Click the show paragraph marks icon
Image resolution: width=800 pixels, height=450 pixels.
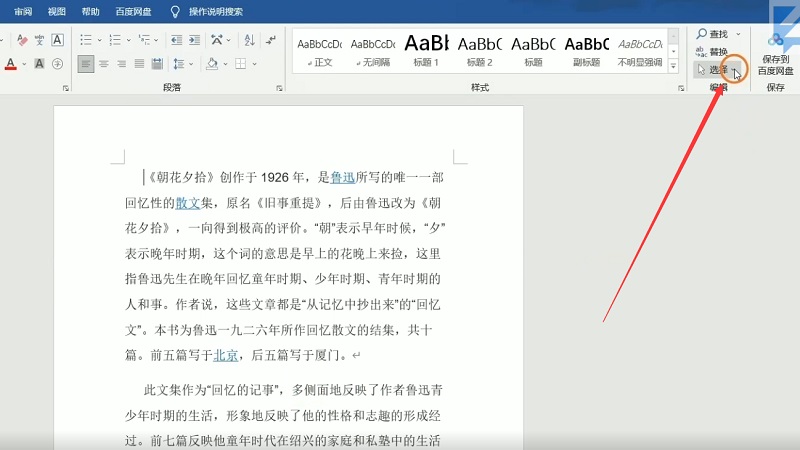271,40
